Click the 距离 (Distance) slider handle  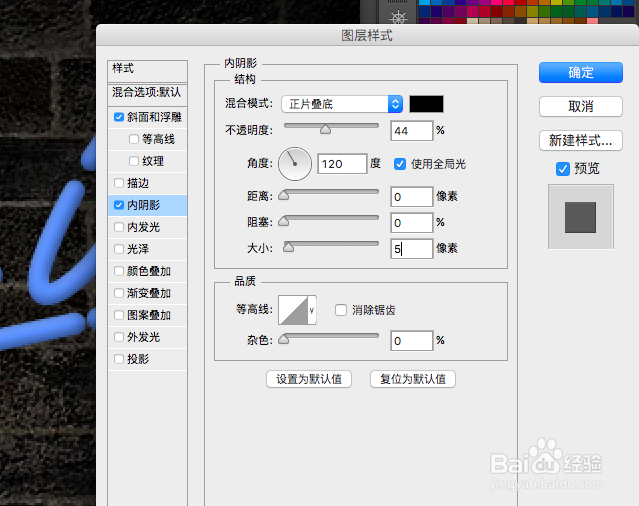284,196
